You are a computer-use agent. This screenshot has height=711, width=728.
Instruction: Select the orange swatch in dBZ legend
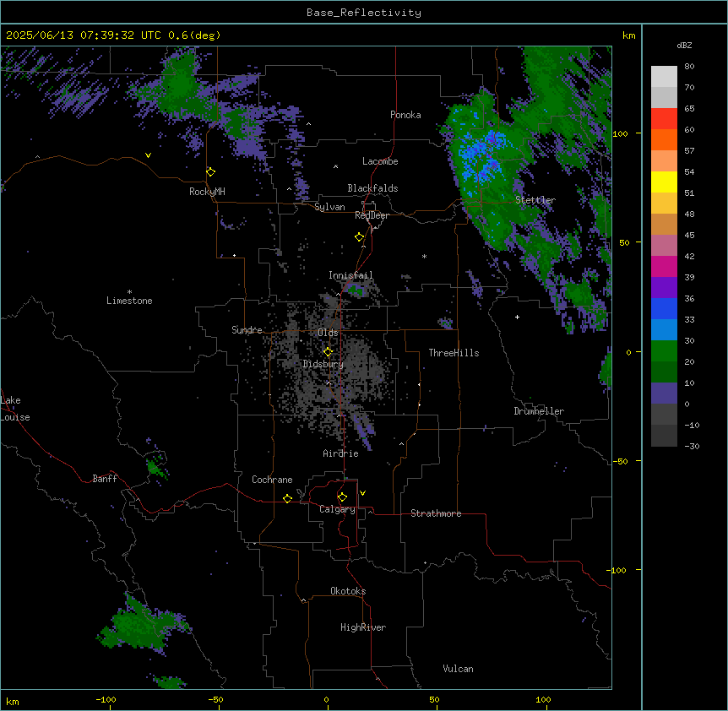[x=664, y=139]
